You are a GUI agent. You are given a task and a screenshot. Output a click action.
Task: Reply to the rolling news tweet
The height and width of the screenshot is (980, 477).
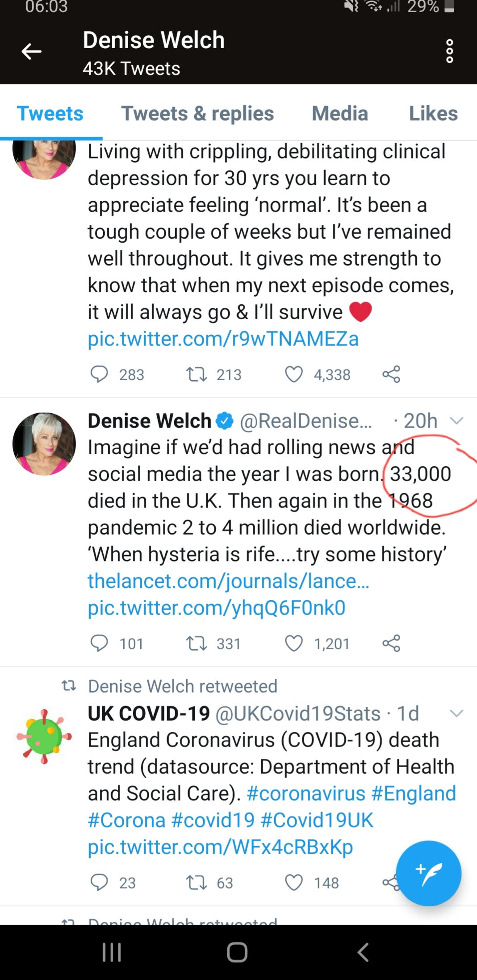pyautogui.click(x=99, y=643)
